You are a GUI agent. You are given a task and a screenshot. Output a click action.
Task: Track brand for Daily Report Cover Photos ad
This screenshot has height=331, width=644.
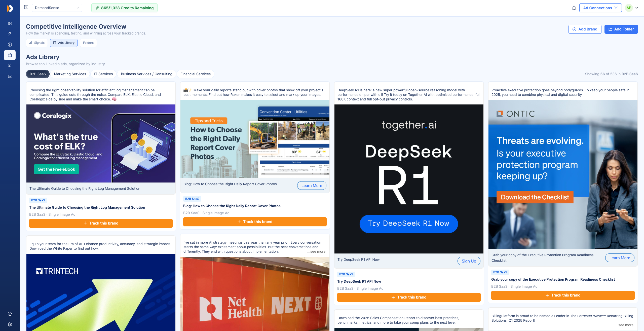tap(255, 222)
